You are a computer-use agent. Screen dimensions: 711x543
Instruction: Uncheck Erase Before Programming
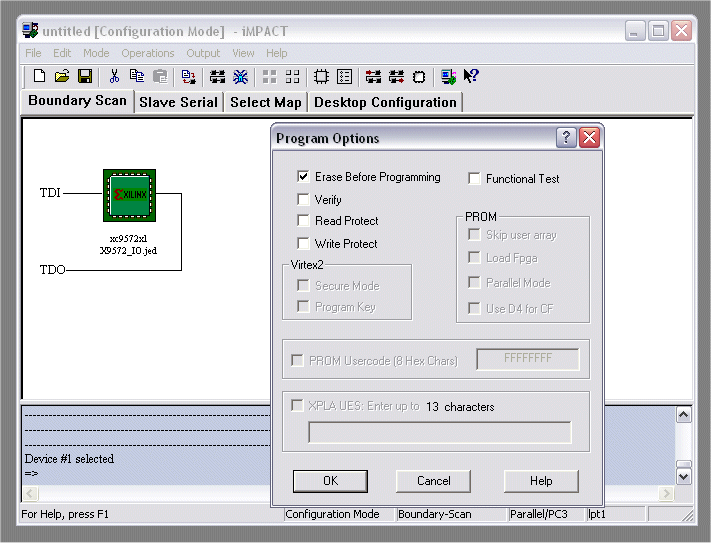[x=303, y=176]
